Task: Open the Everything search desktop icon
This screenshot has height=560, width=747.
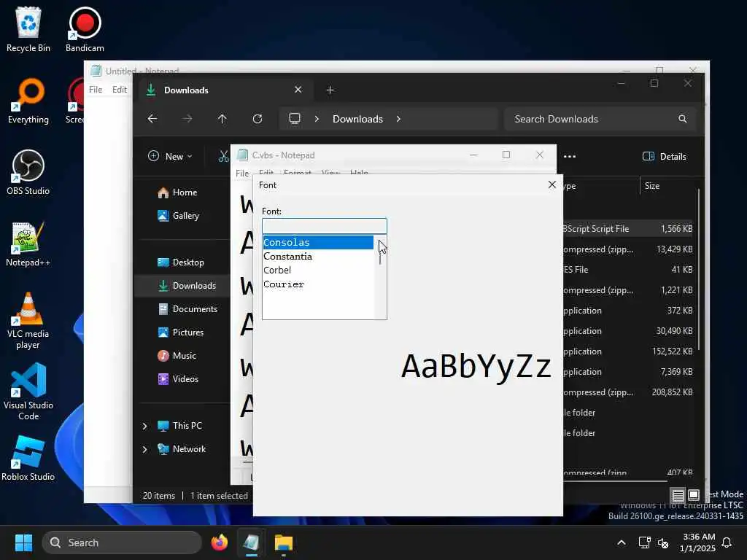Action: (x=28, y=101)
